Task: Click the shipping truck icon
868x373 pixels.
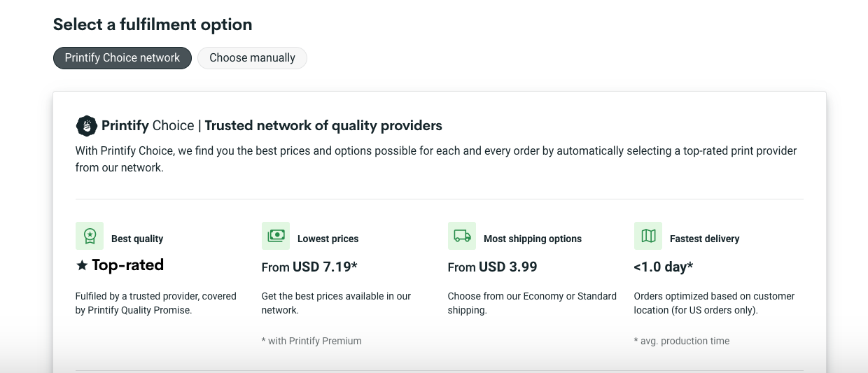Action: pyautogui.click(x=462, y=236)
